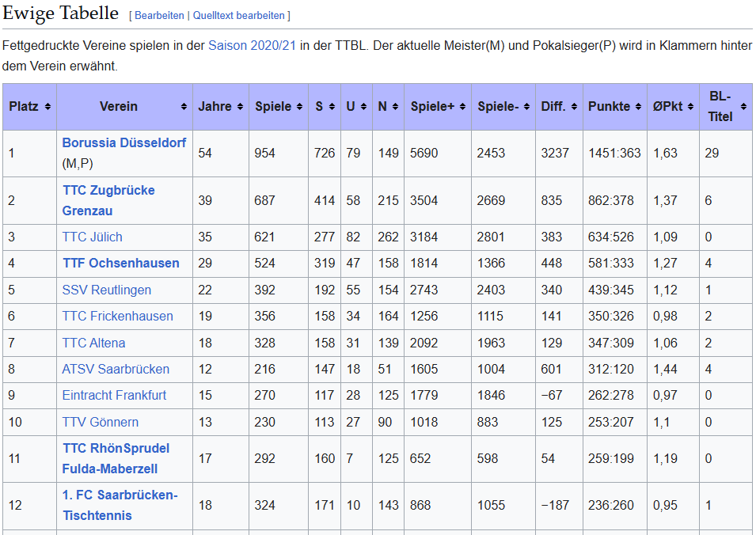This screenshot has width=756, height=535.
Task: Click Spiele- value 2801
Action: click(491, 237)
